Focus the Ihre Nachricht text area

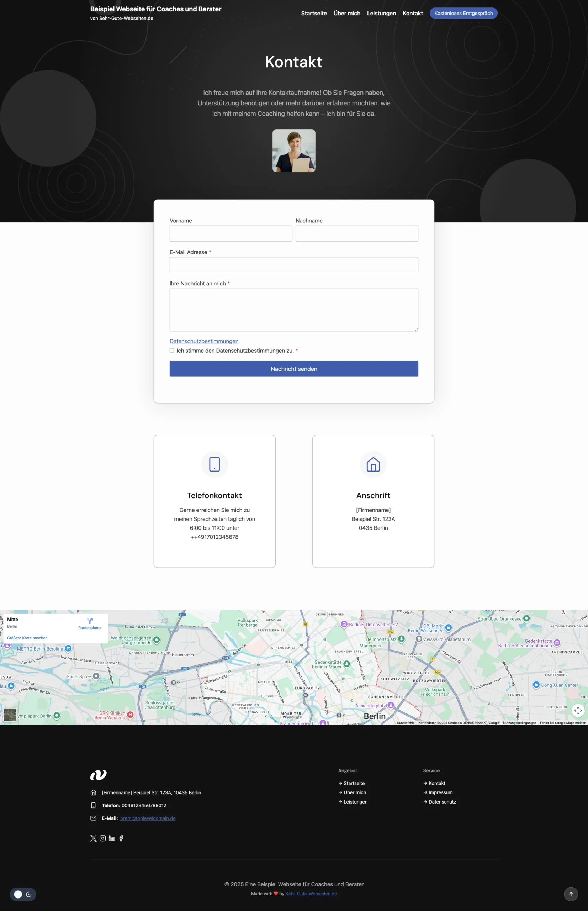click(293, 310)
